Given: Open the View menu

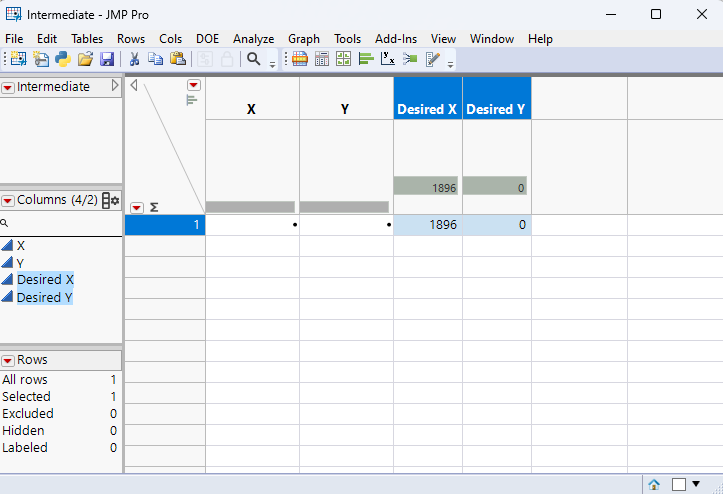Looking at the screenshot, I should pyautogui.click(x=444, y=39).
